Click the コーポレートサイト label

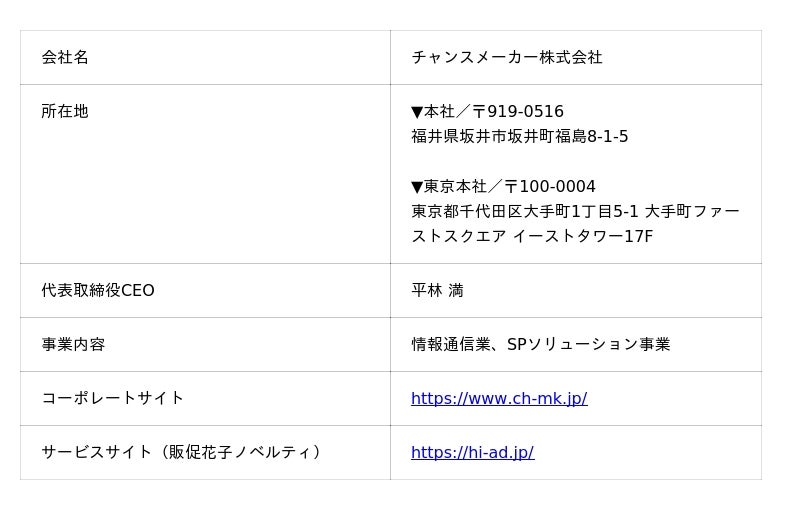click(112, 398)
